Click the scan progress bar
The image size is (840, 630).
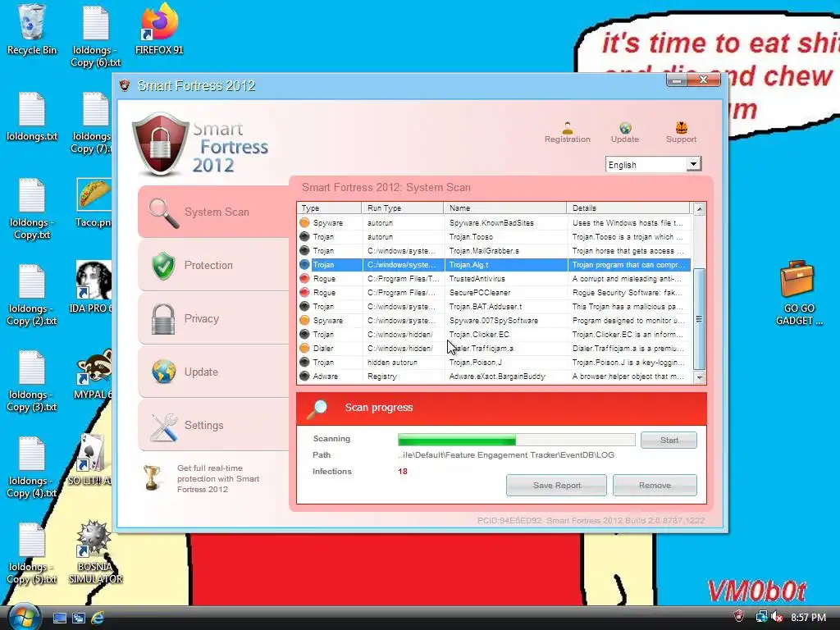coord(517,440)
